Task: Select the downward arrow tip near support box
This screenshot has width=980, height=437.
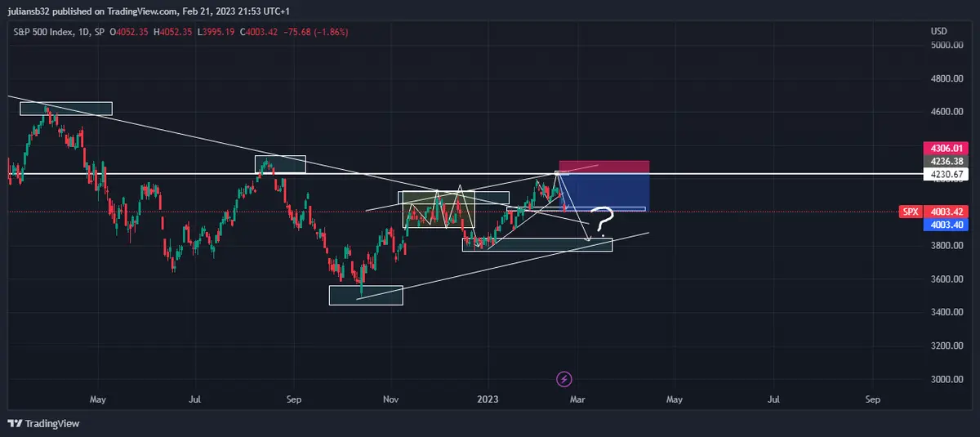Action: point(588,239)
